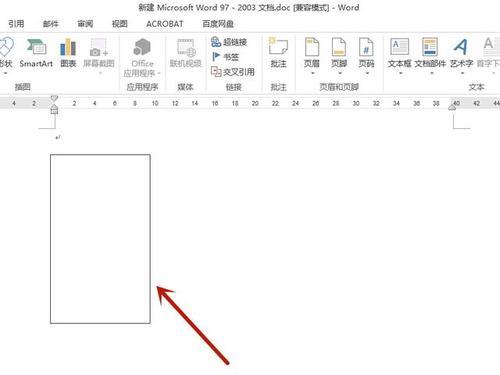The width and height of the screenshot is (500, 375).
Task: Open the 页脚 footer options
Action: 339,53
